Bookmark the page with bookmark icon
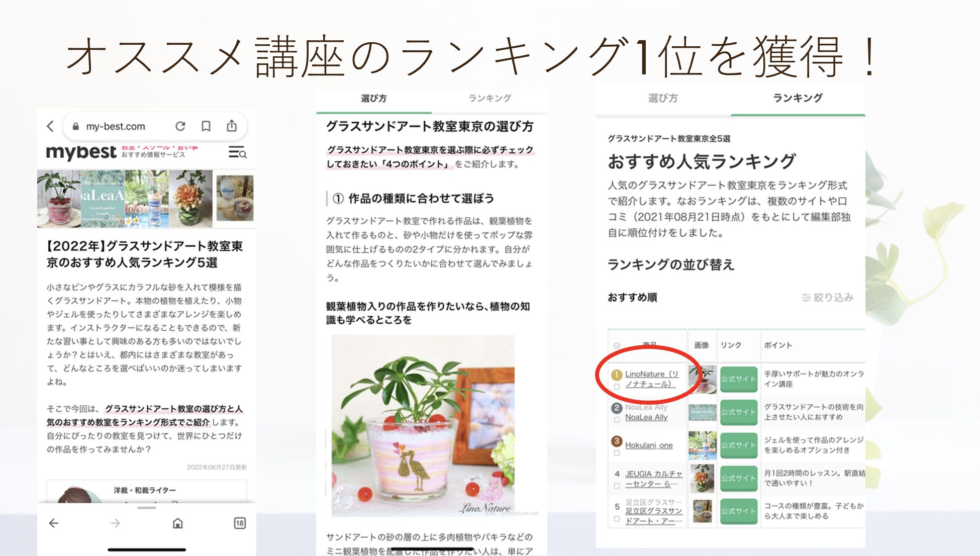 [206, 126]
